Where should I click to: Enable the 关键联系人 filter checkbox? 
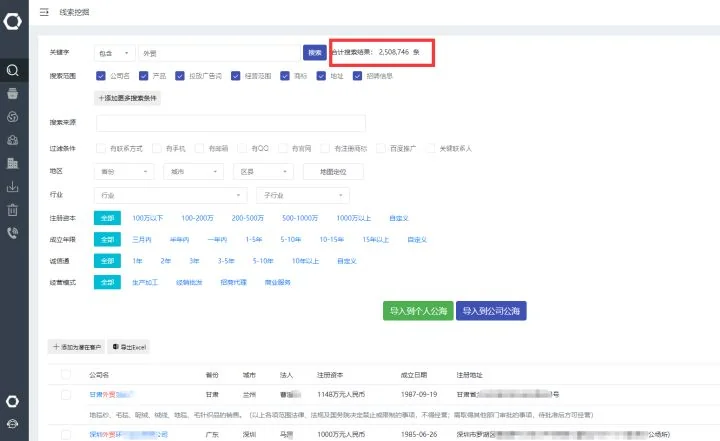point(430,148)
